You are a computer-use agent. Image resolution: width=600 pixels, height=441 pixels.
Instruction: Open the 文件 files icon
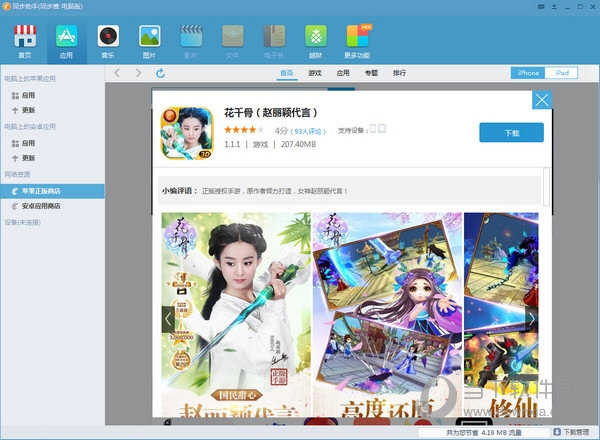click(233, 41)
